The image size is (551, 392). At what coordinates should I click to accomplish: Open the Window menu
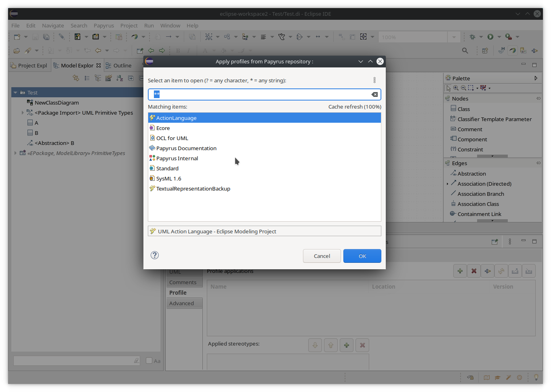point(170,25)
